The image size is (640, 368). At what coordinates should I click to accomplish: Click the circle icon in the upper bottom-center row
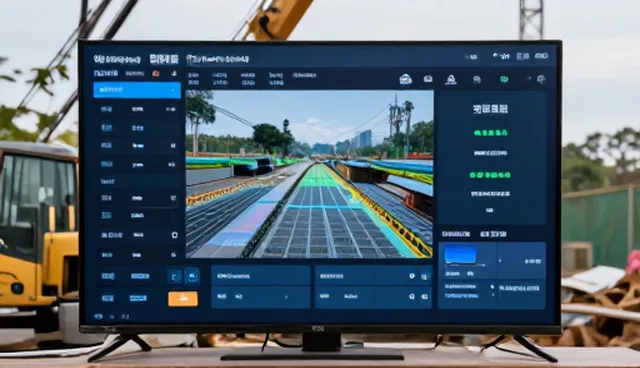pyautogui.click(x=412, y=276)
